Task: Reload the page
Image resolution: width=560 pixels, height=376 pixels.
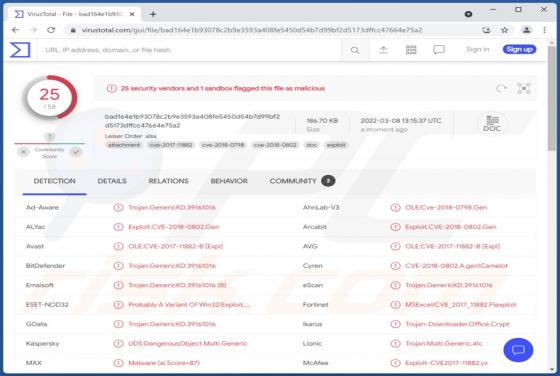Action: (x=51, y=30)
